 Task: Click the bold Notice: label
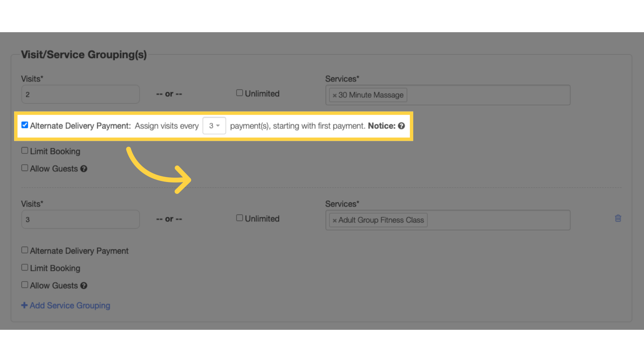click(x=382, y=126)
